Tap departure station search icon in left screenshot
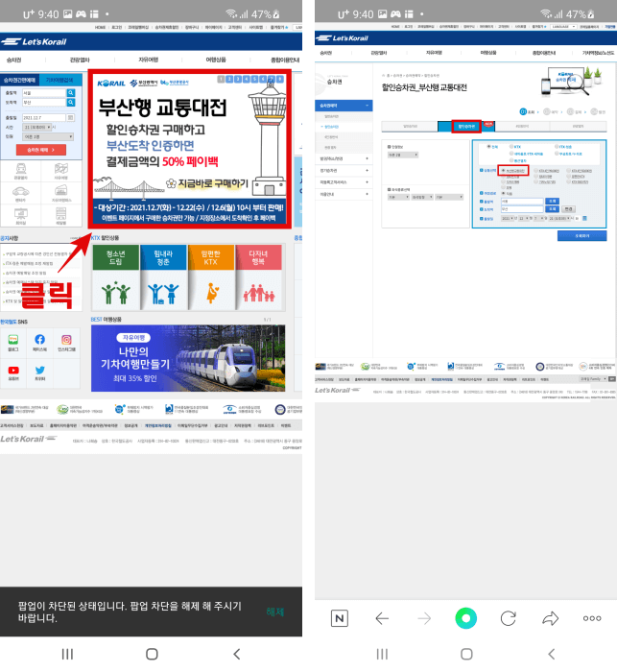Screen dimensions: 617x672 click(x=71, y=93)
